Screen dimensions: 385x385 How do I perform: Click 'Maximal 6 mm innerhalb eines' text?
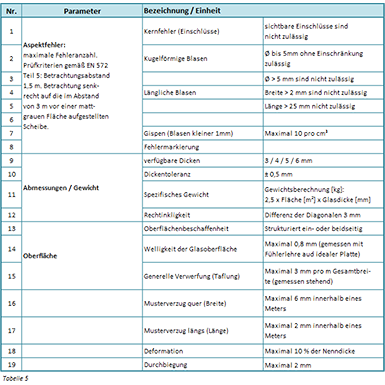click(x=313, y=298)
